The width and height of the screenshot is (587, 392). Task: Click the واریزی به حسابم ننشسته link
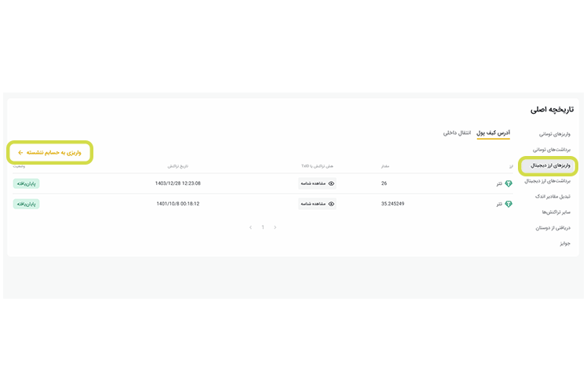click(x=53, y=152)
